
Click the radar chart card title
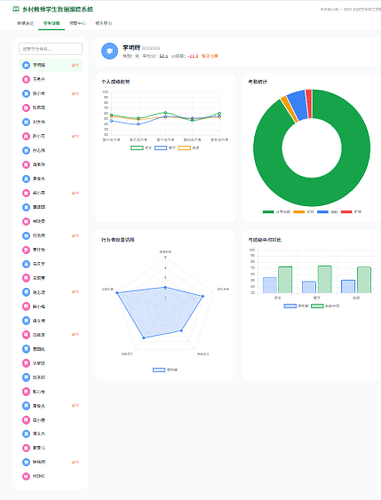click(118, 240)
